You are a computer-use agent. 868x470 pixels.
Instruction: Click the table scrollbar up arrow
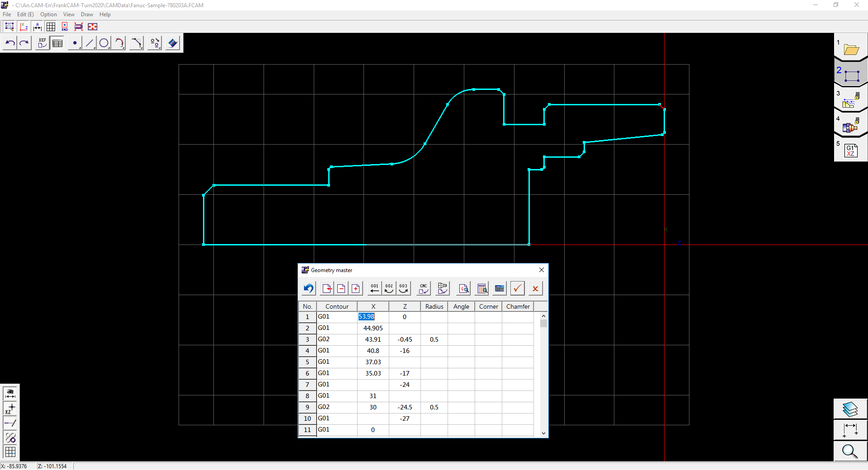(543, 316)
